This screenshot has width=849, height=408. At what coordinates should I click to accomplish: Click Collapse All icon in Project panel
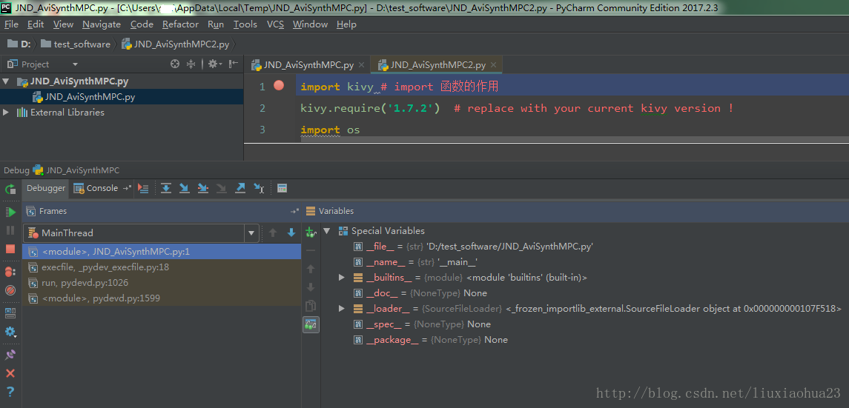tap(191, 64)
